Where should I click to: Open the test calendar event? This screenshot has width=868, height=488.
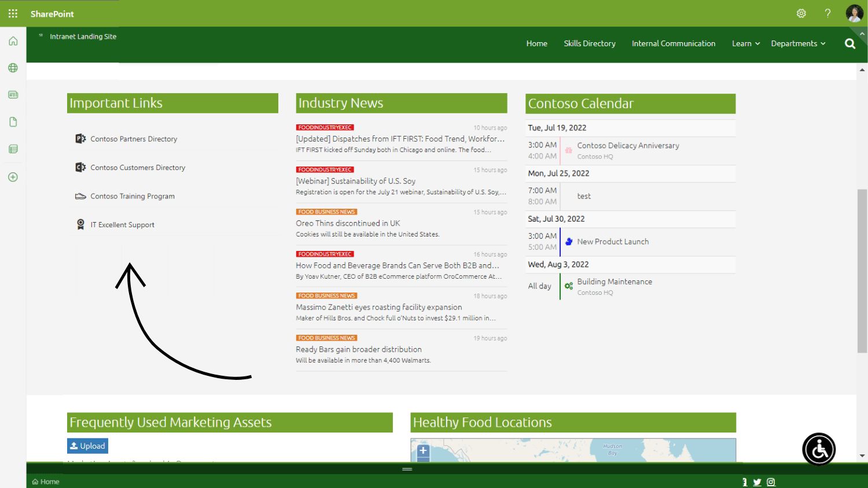(584, 196)
